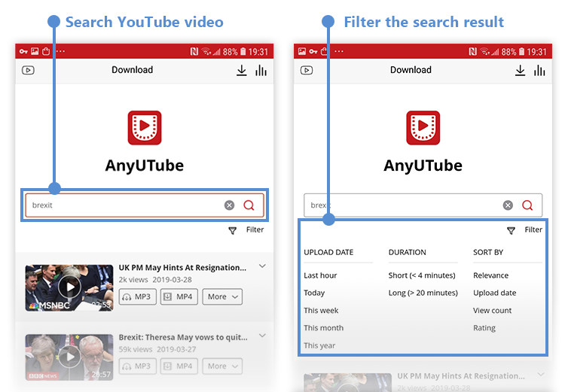Select This month upload date filter
The width and height of the screenshot is (565, 392).
click(x=324, y=328)
